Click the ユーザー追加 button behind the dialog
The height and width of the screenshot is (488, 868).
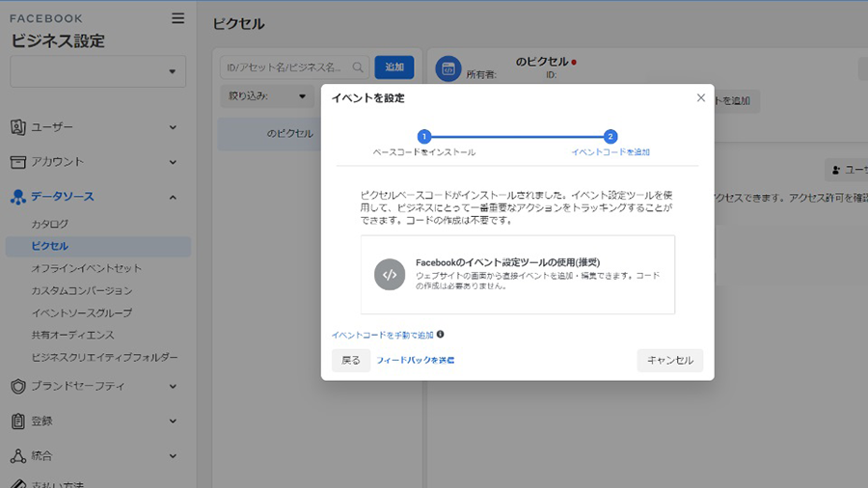coord(847,170)
